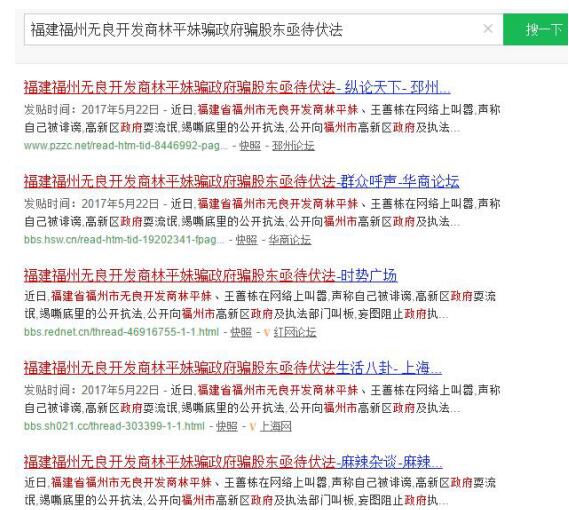Open the bbs.rednet.cn thread URL
The image size is (569, 510).
coord(122,332)
